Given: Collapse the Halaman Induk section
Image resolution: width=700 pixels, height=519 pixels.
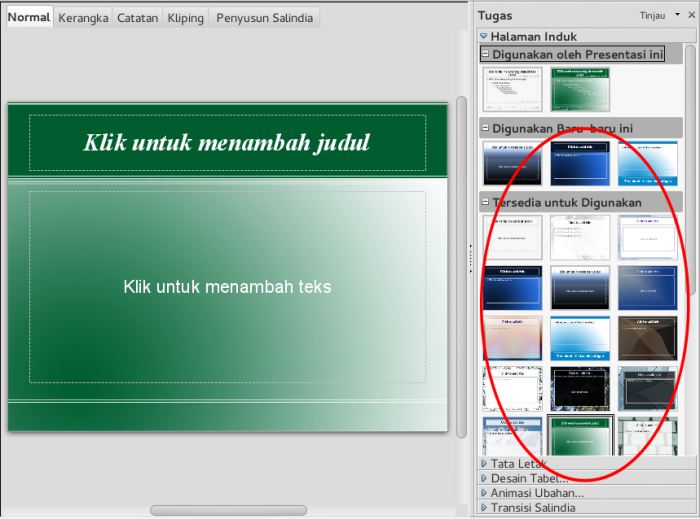Looking at the screenshot, I should pyautogui.click(x=483, y=36).
